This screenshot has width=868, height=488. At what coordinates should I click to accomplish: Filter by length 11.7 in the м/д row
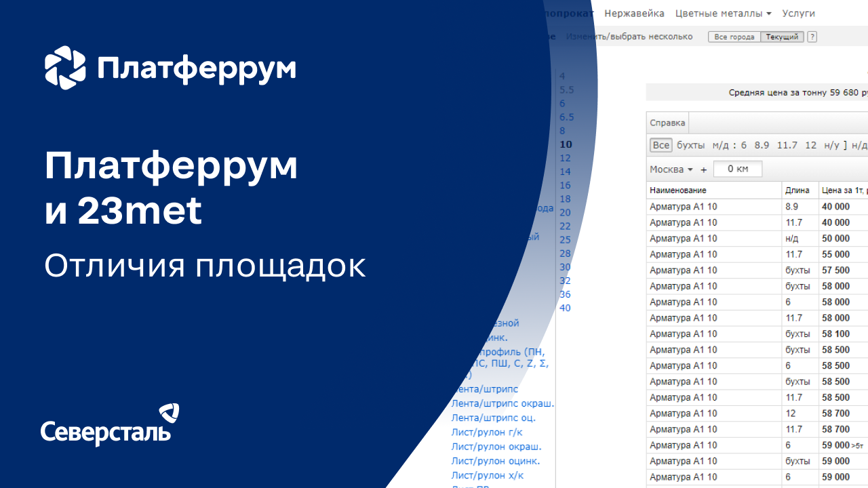[x=787, y=145]
